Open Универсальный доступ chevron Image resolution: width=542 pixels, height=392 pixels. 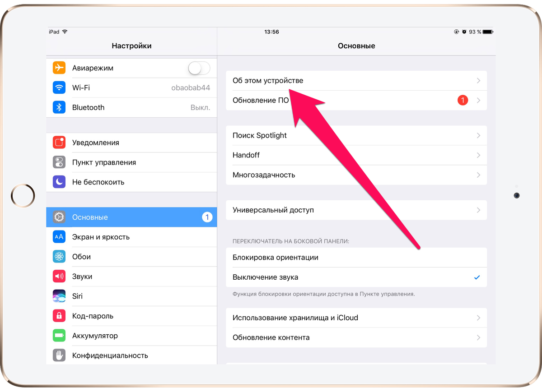[x=478, y=210]
